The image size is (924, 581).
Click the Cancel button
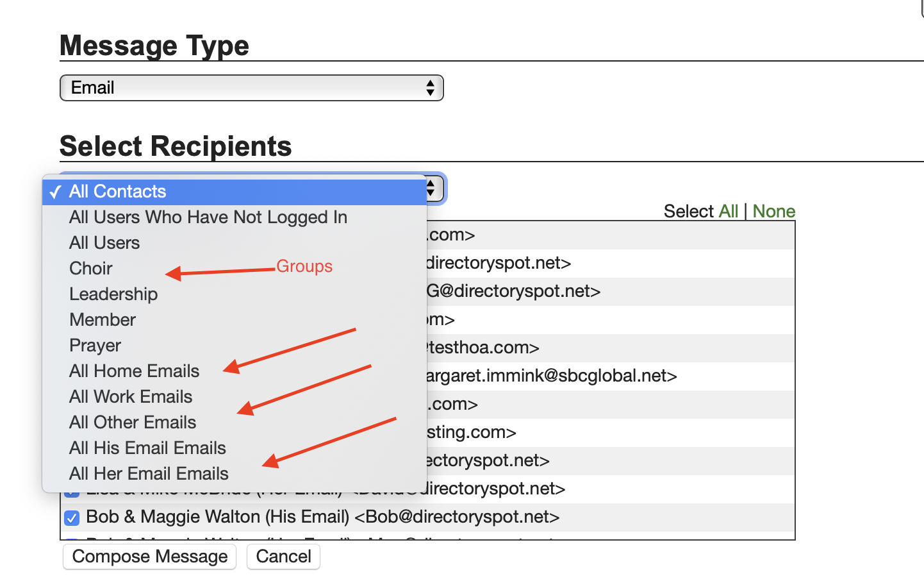[x=283, y=557]
